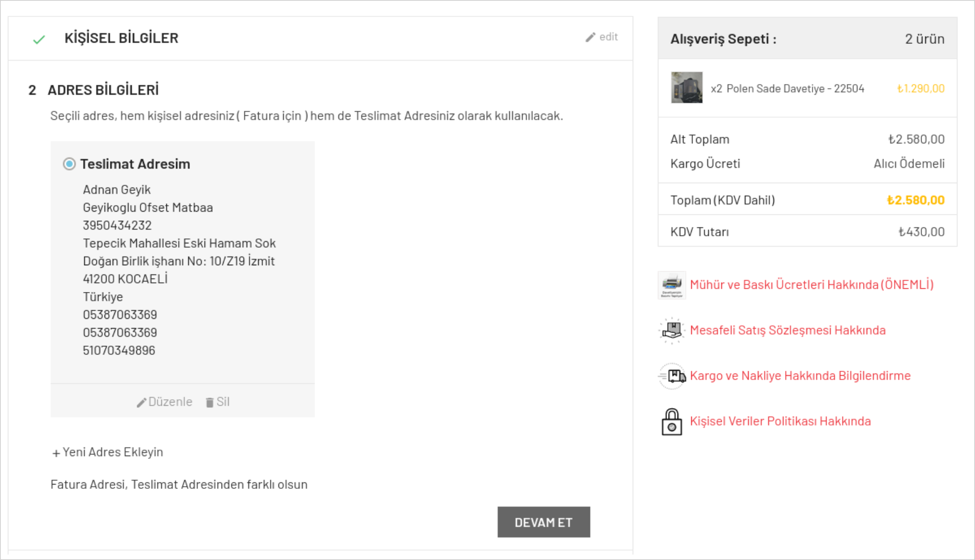Click the Polen Sade Davetiye - 22504 product name
The width and height of the screenshot is (975, 560).
coord(795,89)
